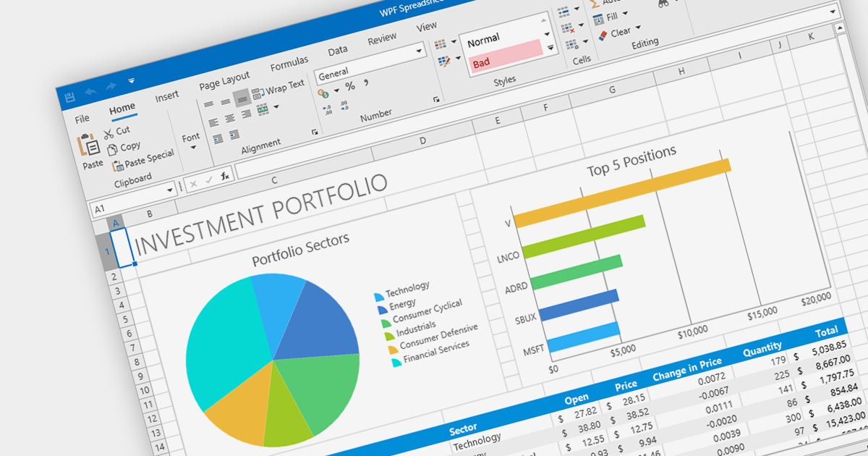
Task: Open the Merge cells dropdown arrow
Action: (276, 106)
